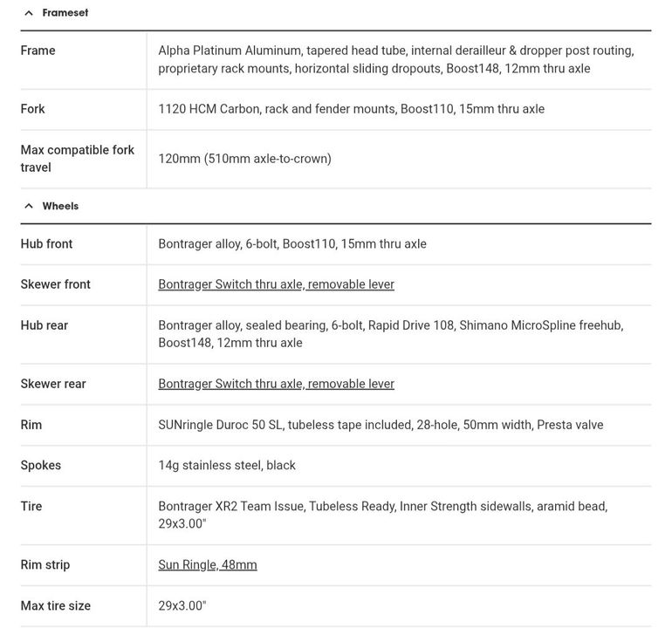
Task: Click the Wheels section heading text
Action: coord(60,207)
